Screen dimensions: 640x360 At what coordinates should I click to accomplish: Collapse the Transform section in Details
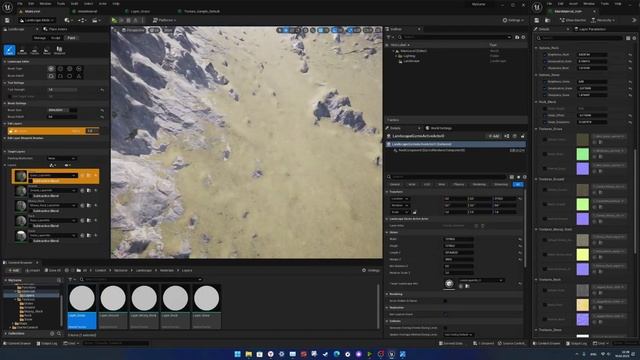point(387,192)
